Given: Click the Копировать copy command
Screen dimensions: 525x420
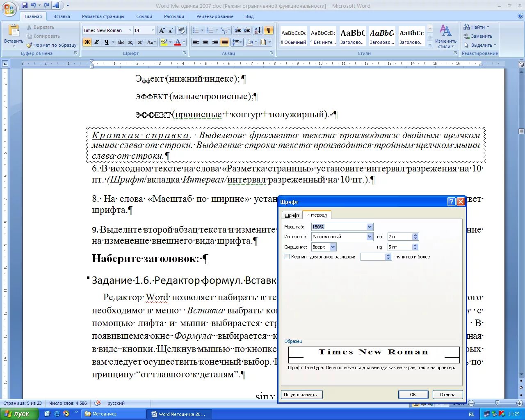Looking at the screenshot, I should coord(43,36).
